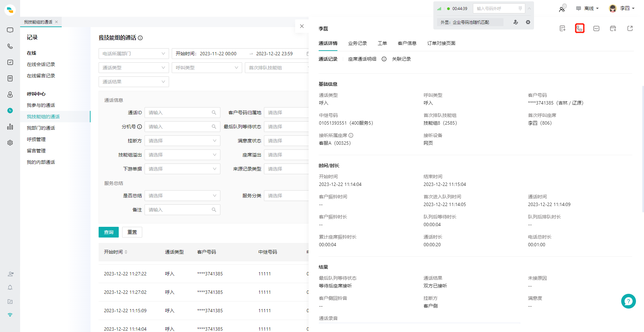The width and height of the screenshot is (644, 332).
Task: Open the 通话结果 filter dropdown
Action: point(134,82)
